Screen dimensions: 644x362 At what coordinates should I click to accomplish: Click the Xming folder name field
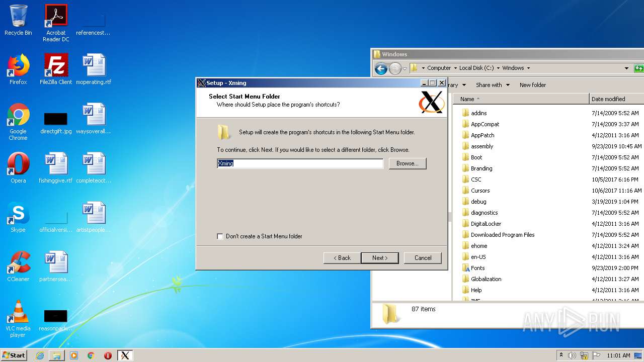point(300,163)
